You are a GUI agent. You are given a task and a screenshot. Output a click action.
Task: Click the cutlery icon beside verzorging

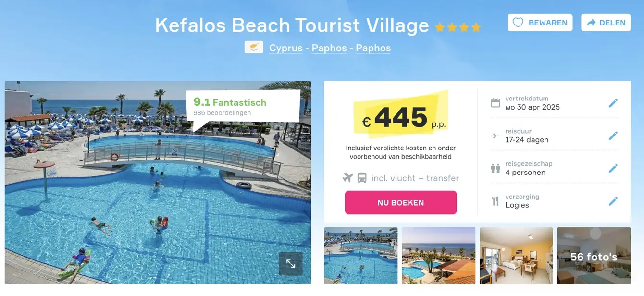[x=495, y=201]
